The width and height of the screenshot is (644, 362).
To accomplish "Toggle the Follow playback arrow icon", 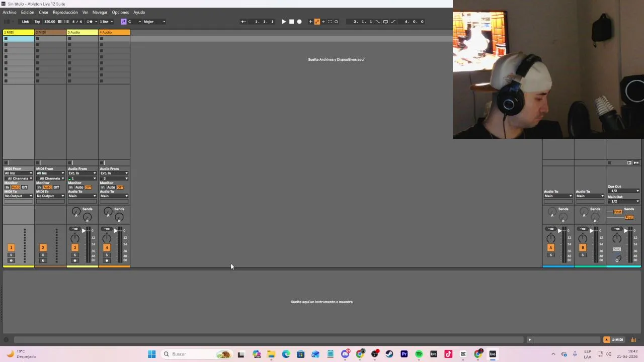I will click(243, 22).
